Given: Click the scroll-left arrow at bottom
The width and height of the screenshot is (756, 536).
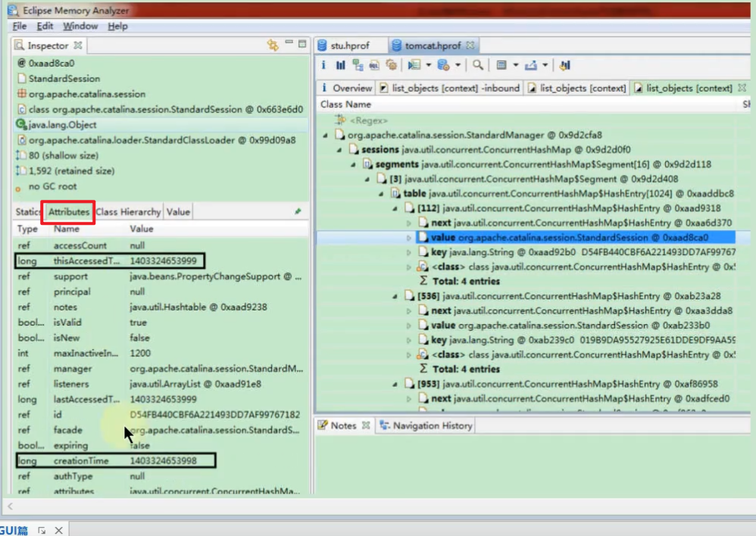Looking at the screenshot, I should pos(10,506).
